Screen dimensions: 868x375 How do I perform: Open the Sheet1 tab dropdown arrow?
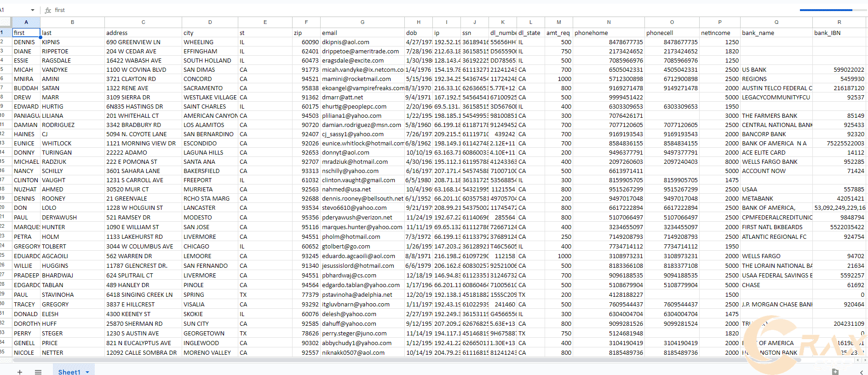click(87, 372)
